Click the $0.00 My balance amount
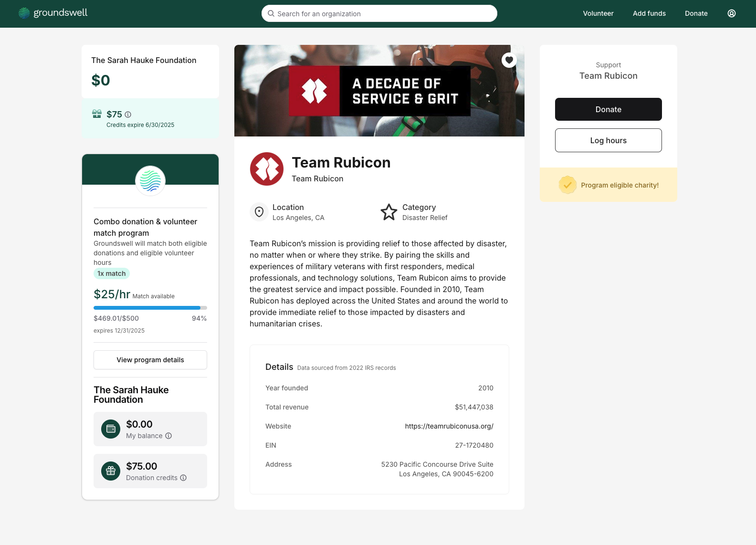 point(139,424)
